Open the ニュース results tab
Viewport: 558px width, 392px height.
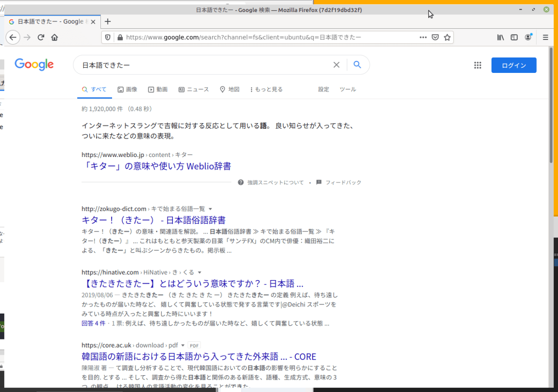click(x=193, y=89)
